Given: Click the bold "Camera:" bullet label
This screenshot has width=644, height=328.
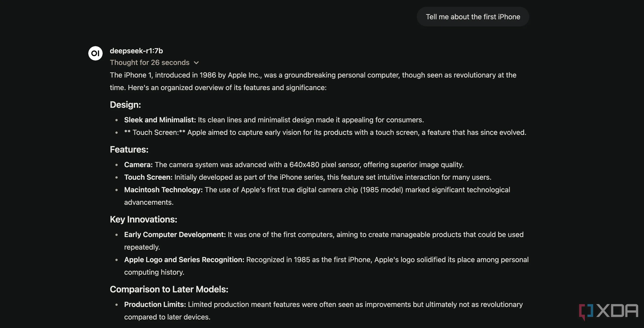Looking at the screenshot, I should tap(138, 164).
